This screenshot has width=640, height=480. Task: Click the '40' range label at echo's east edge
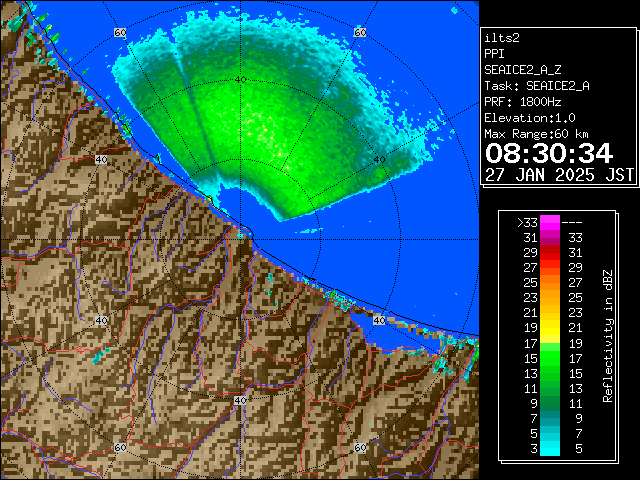click(379, 160)
